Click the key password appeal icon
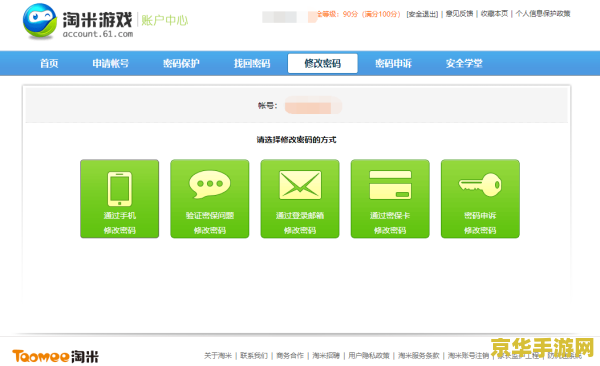The height and width of the screenshot is (366, 600). [x=480, y=185]
